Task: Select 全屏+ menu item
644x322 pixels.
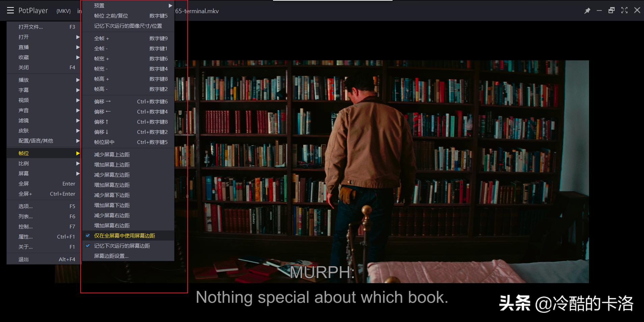Action: (44, 194)
